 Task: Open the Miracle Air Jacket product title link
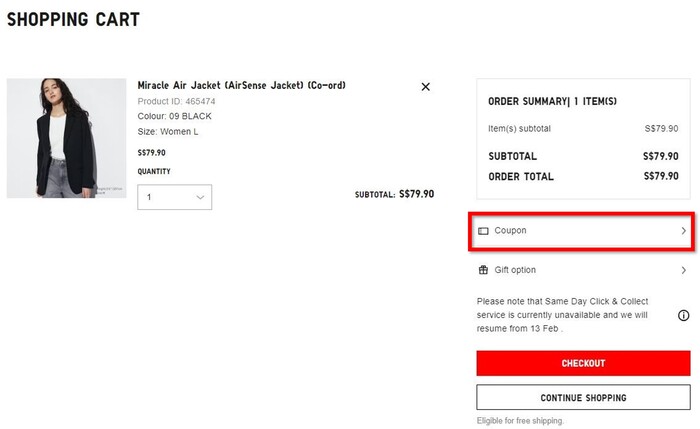click(241, 86)
